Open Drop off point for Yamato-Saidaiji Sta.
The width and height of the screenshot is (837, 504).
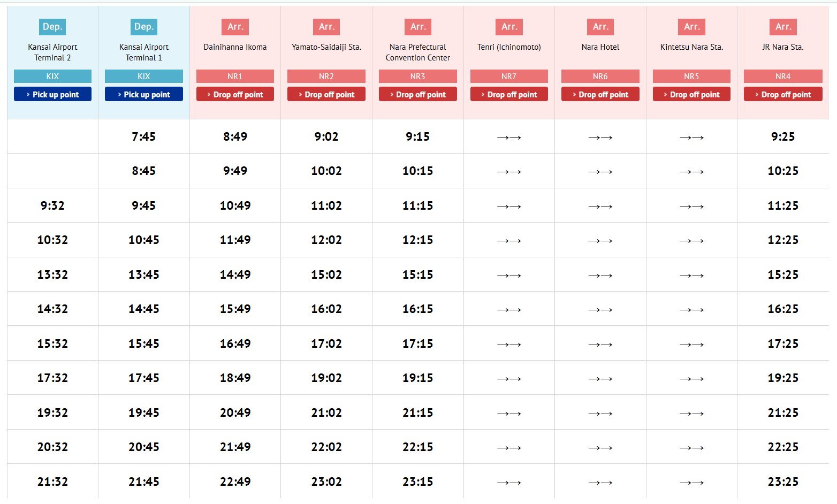click(326, 94)
